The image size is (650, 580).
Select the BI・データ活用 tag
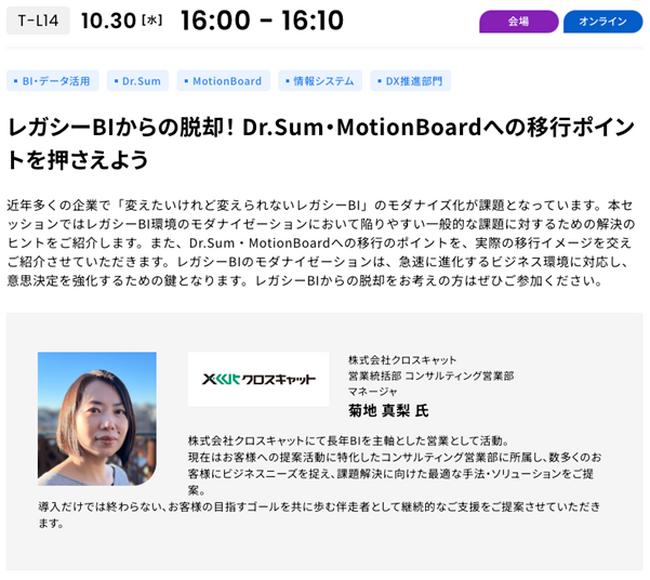tap(52, 81)
